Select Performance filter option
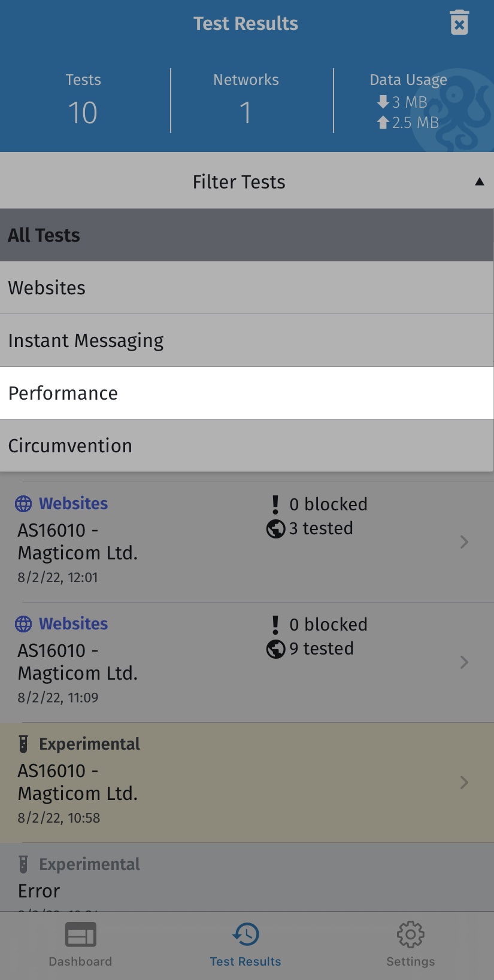The width and height of the screenshot is (494, 980). pos(247,393)
